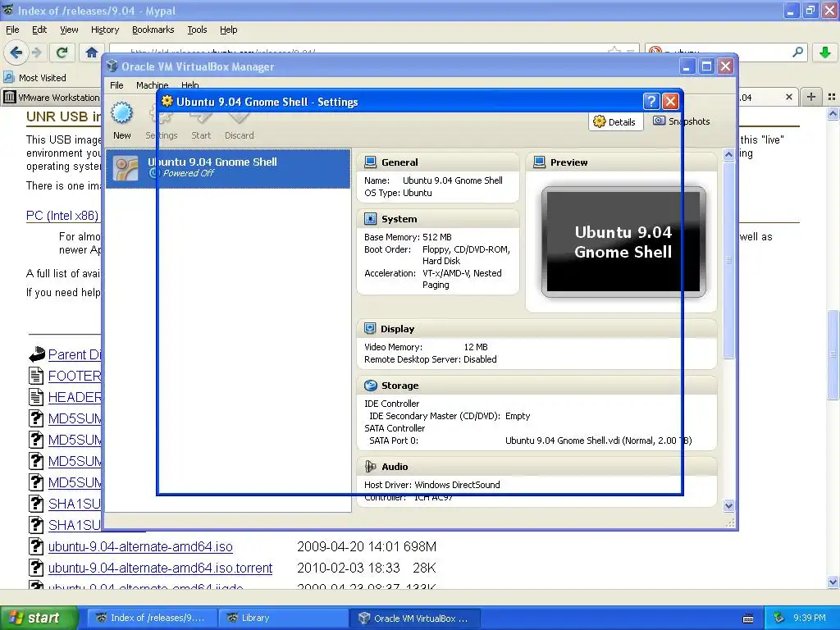Click the HEADER file document icon
The width and height of the screenshot is (840, 630).
tap(36, 397)
